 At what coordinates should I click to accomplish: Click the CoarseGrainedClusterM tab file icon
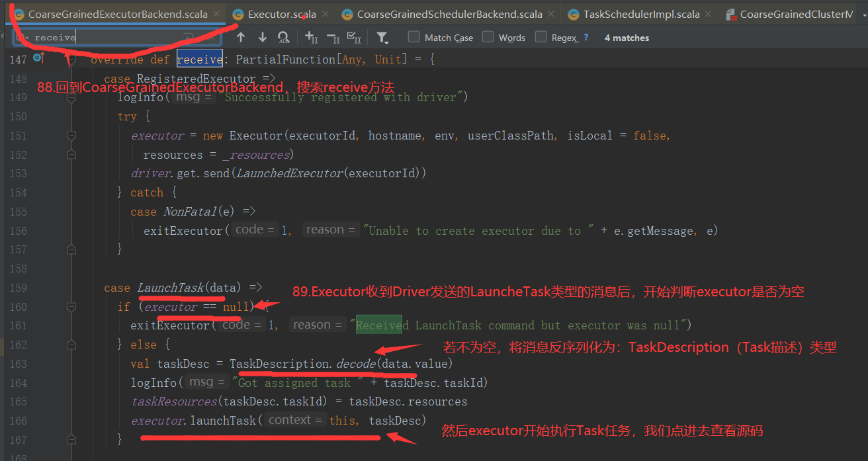731,14
